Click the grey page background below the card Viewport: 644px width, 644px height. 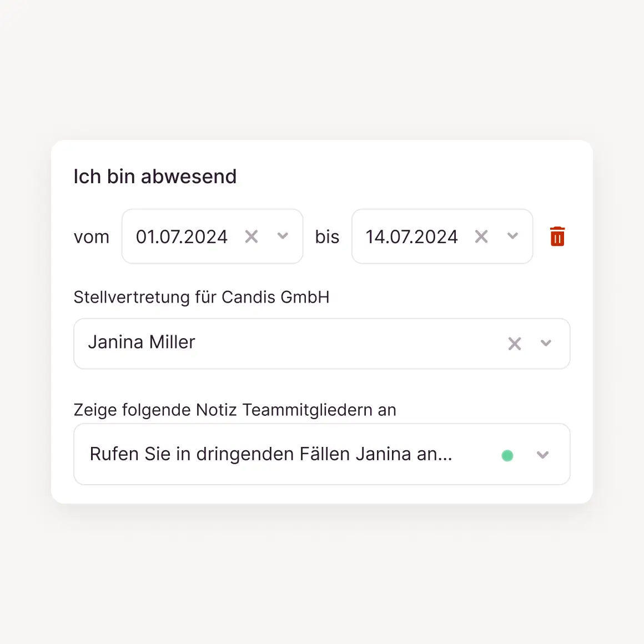click(x=322, y=577)
